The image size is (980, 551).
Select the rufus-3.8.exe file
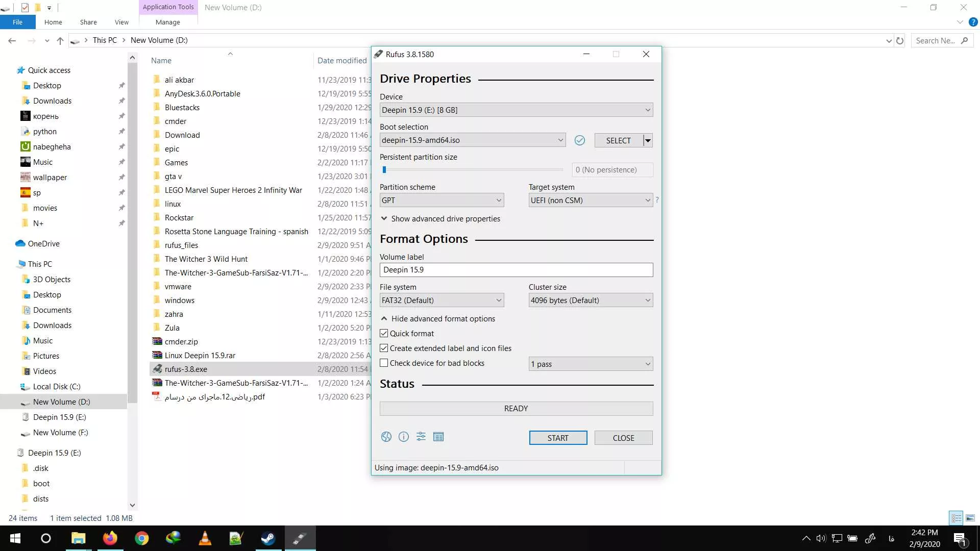pos(186,369)
